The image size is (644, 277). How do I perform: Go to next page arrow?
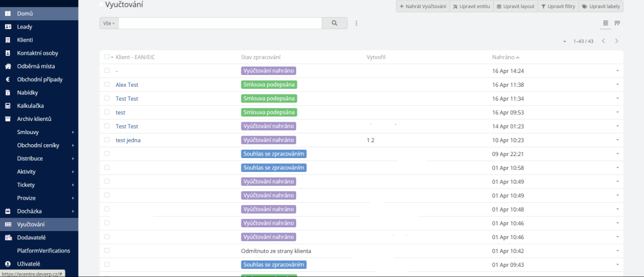pos(616,41)
